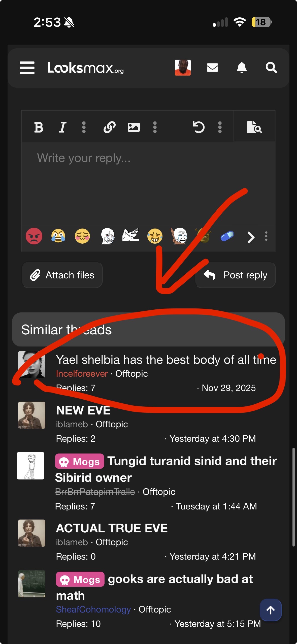The height and width of the screenshot is (644, 297).
Task: Select the blue pill emoji
Action: pos(227,236)
